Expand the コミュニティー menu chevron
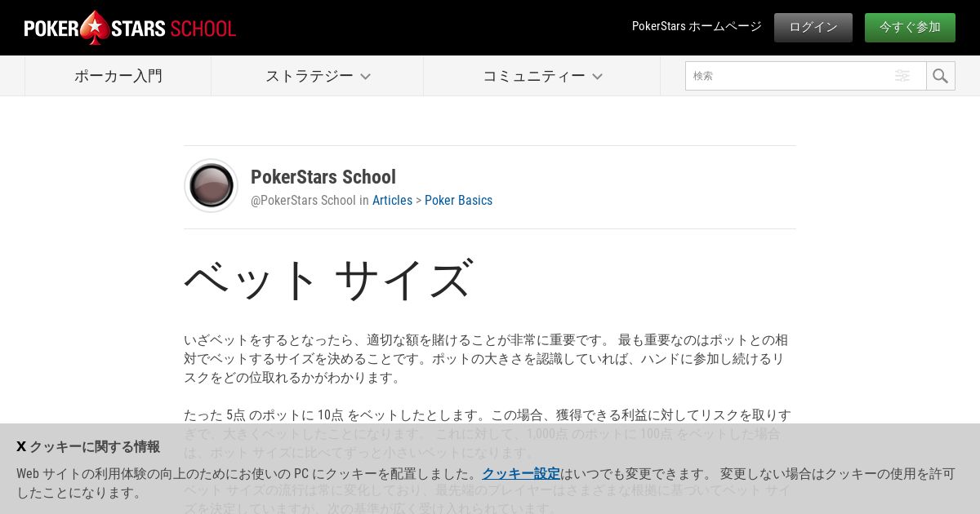The image size is (980, 514). 597,77
